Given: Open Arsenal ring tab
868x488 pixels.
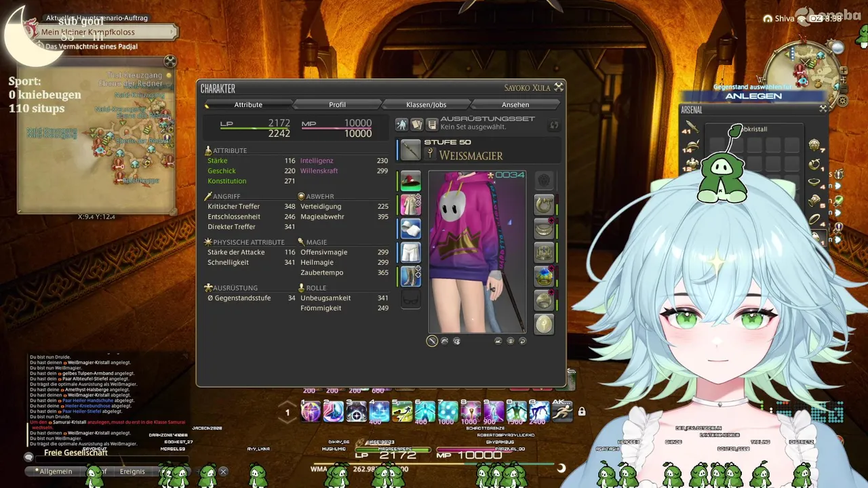Looking at the screenshot, I should (815, 220).
